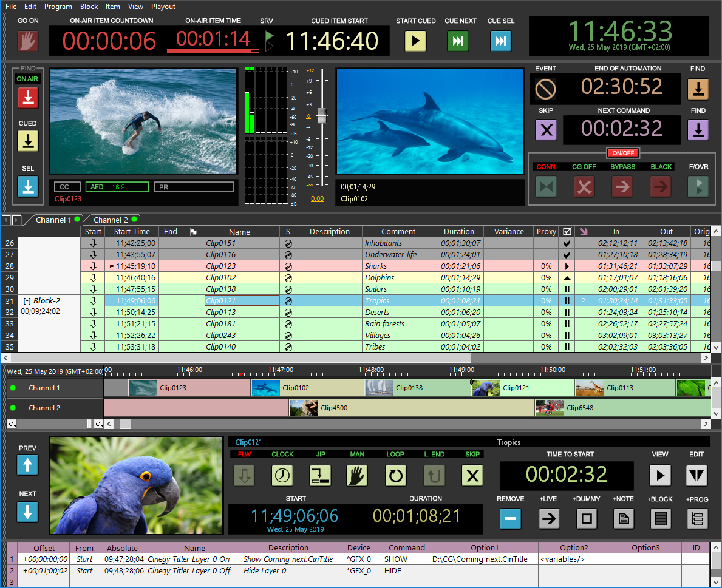
Task: Click the 0.00 audio gain value
Action: [x=317, y=199]
